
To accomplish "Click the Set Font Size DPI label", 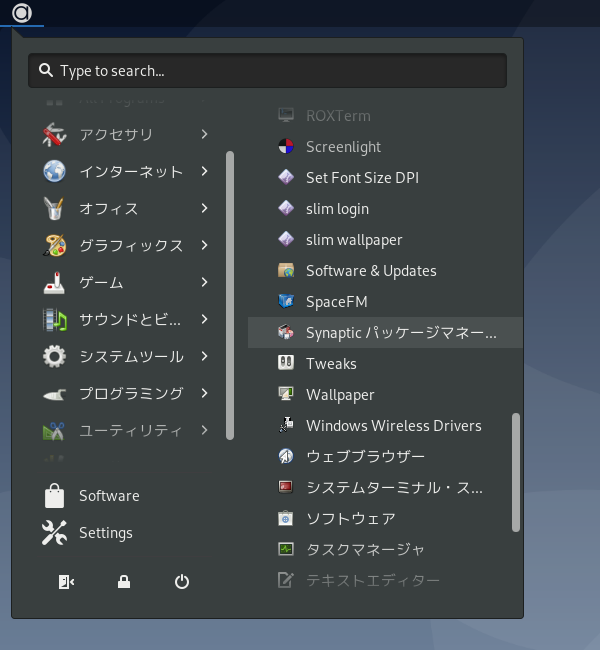I will click(362, 178).
